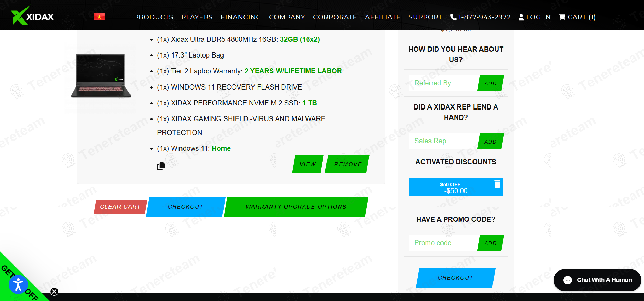Click the chat bubble icon

pyautogui.click(x=568, y=280)
